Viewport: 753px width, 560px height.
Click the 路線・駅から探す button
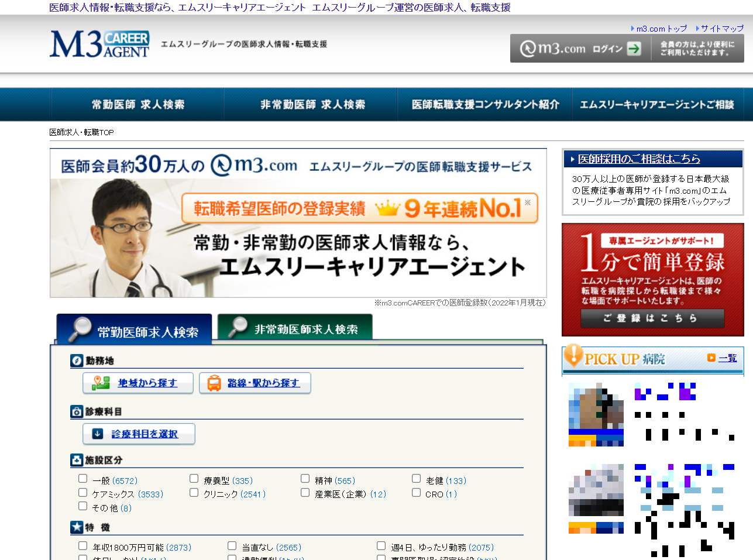coord(255,383)
